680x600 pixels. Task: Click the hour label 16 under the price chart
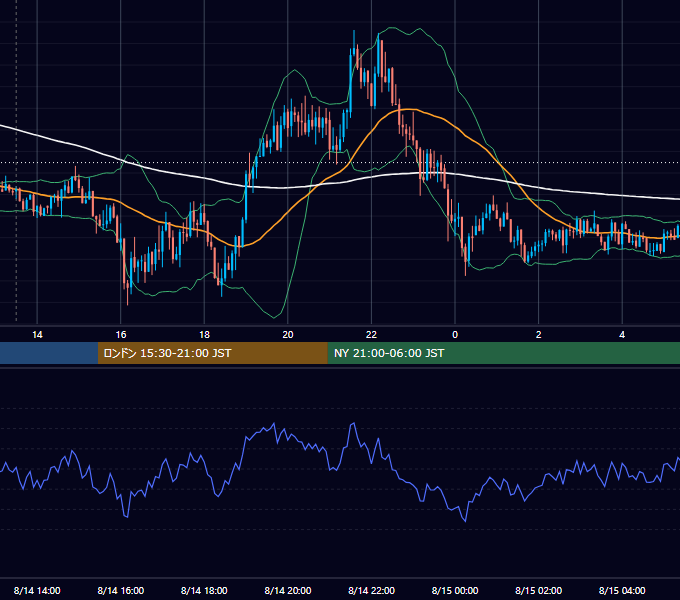click(121, 335)
